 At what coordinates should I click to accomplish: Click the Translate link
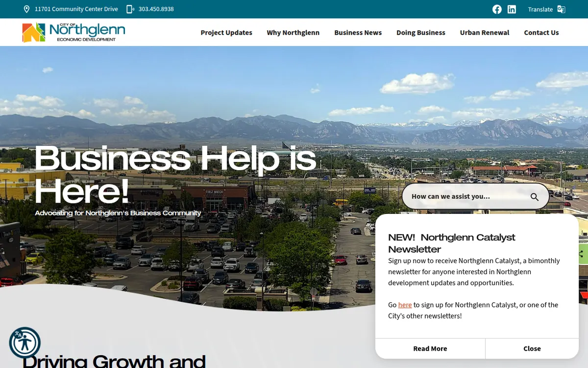[x=540, y=9]
